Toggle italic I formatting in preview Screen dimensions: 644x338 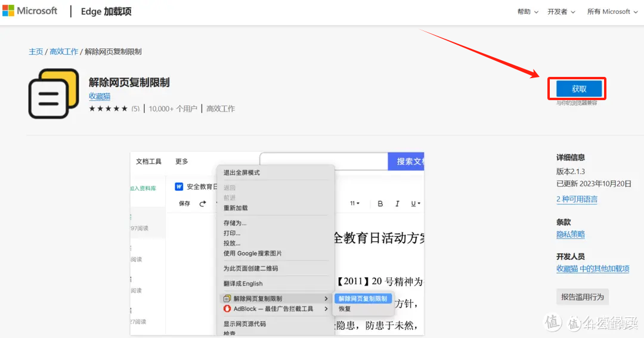point(397,204)
